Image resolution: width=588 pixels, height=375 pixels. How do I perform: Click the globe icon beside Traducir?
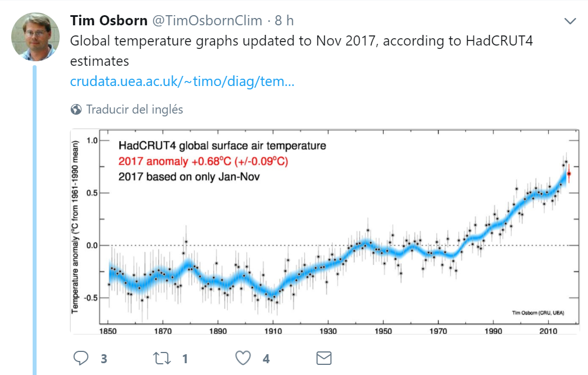pyautogui.click(x=76, y=110)
